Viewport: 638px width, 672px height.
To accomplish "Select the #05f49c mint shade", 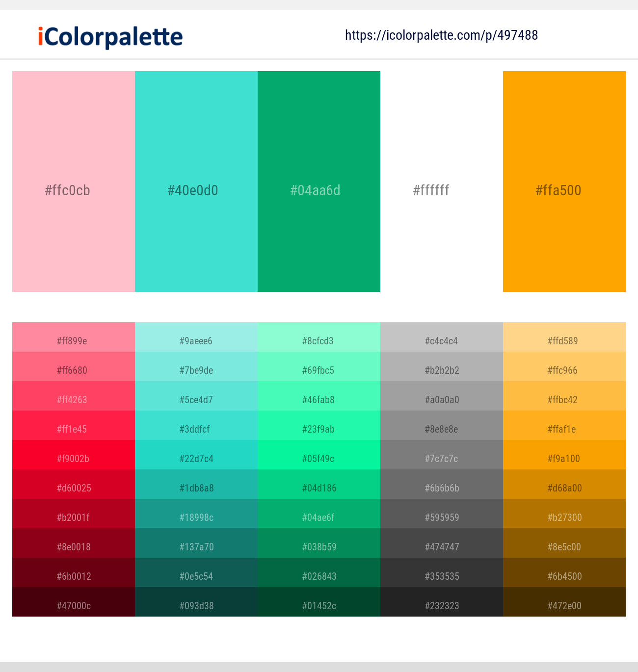I will click(319, 459).
